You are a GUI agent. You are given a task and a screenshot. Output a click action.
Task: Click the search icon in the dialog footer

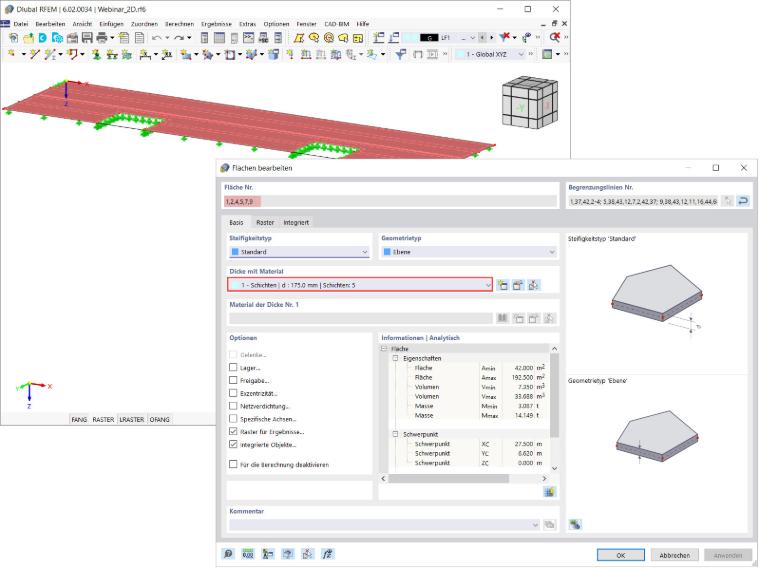(228, 554)
